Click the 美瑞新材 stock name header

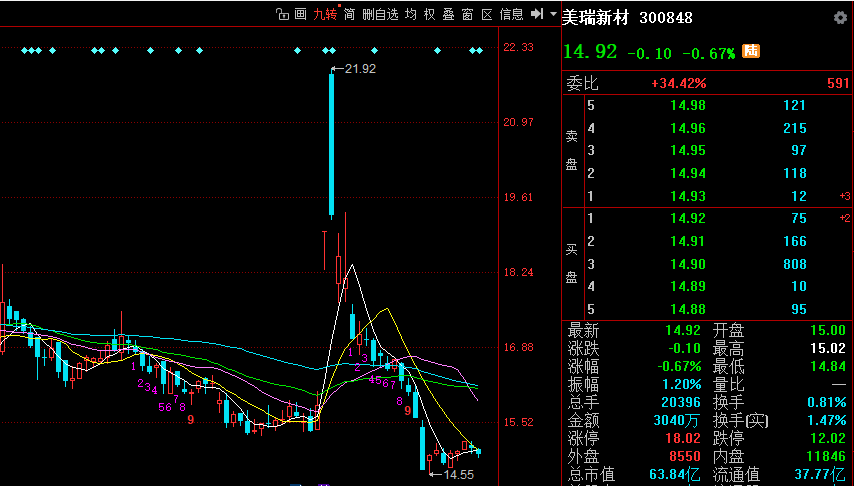pyautogui.click(x=595, y=18)
